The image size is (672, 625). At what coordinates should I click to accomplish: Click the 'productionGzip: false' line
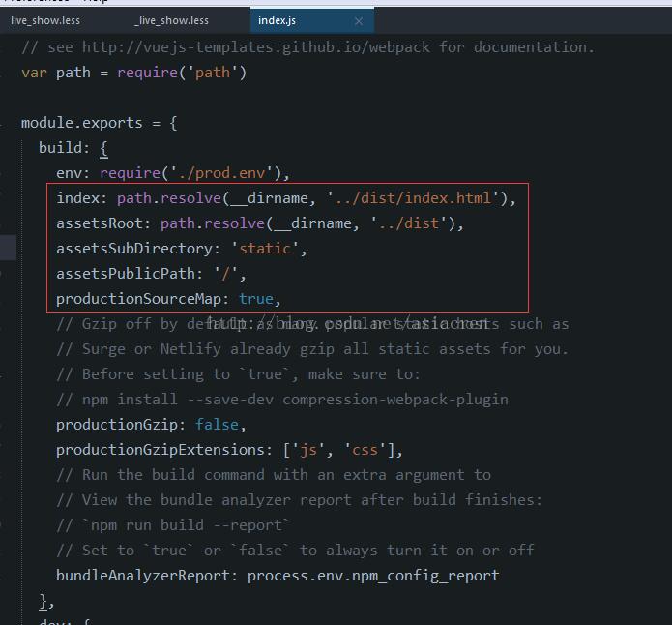151,425
